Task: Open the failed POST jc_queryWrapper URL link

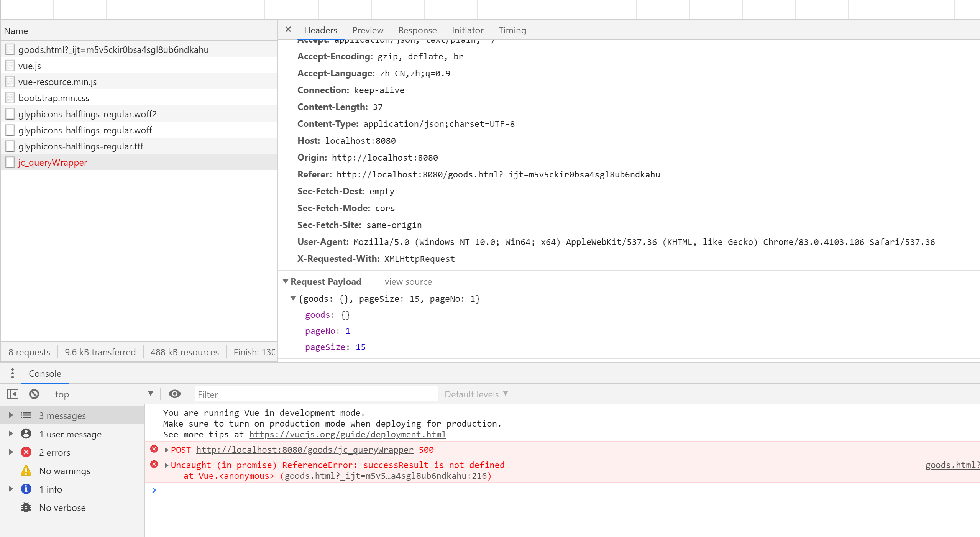Action: point(305,450)
